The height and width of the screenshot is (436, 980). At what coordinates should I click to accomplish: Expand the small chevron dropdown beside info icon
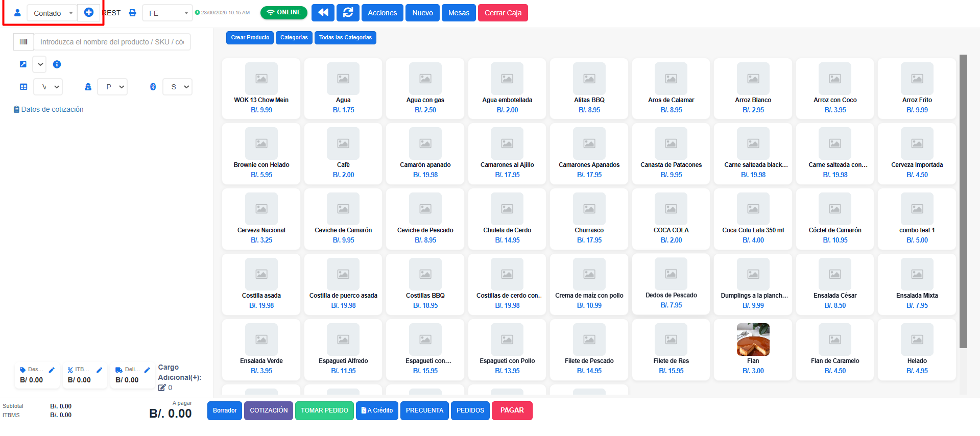click(x=40, y=64)
